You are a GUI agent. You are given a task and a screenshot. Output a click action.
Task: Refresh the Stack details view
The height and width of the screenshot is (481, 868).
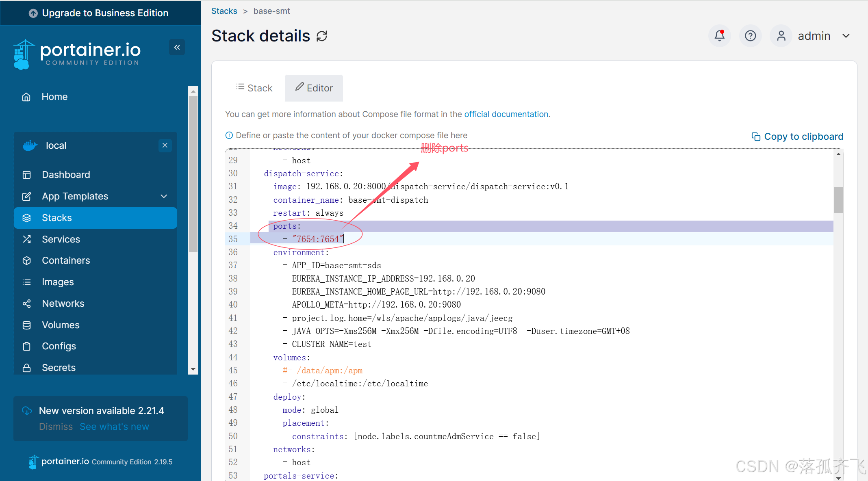322,36
